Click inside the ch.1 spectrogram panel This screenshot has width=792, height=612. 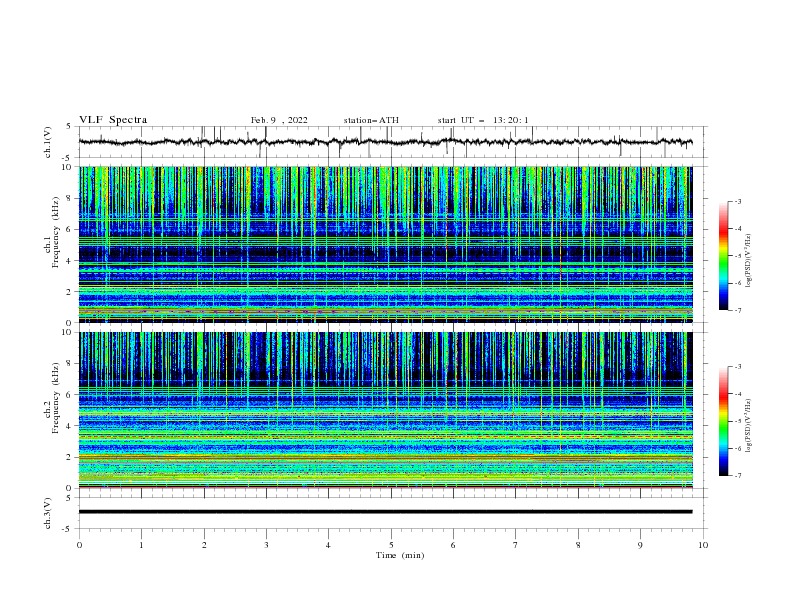coord(385,244)
